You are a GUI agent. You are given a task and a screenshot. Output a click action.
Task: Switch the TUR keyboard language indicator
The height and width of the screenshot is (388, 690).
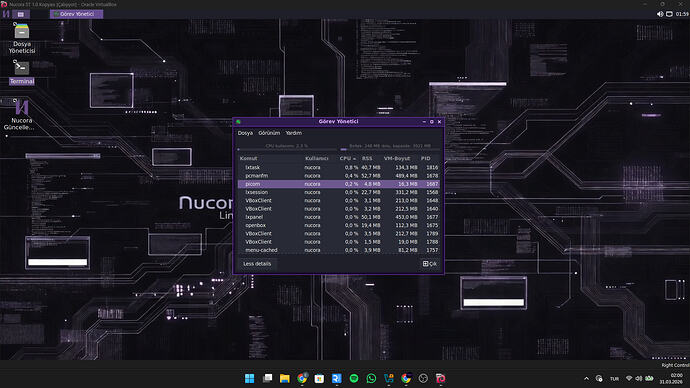point(614,378)
